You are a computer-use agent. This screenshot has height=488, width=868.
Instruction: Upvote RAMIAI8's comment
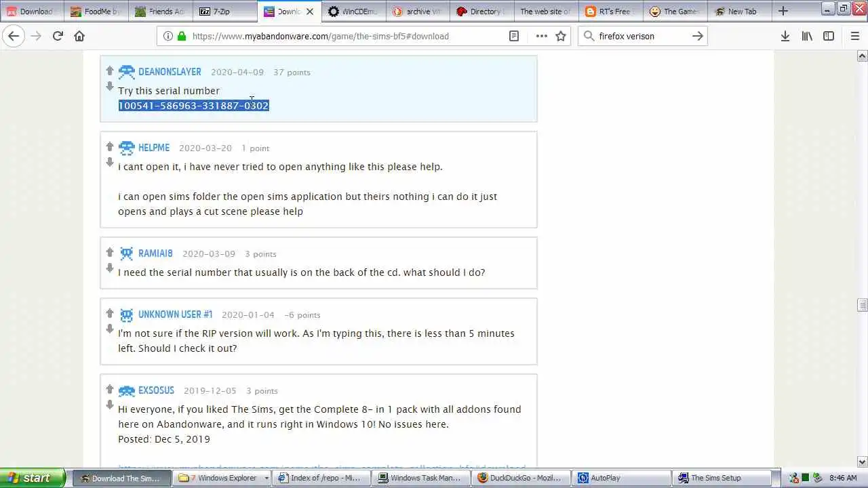click(110, 252)
